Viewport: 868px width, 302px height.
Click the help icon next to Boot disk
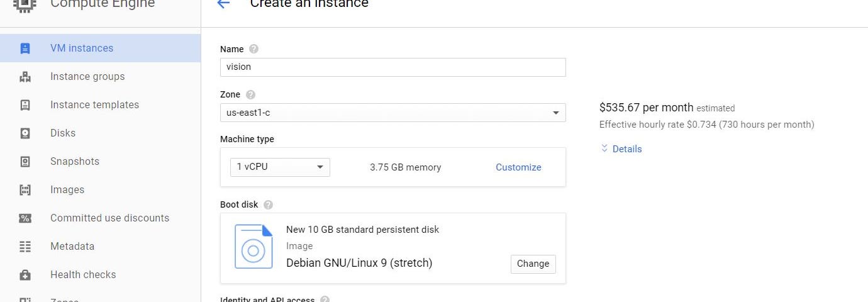click(269, 204)
